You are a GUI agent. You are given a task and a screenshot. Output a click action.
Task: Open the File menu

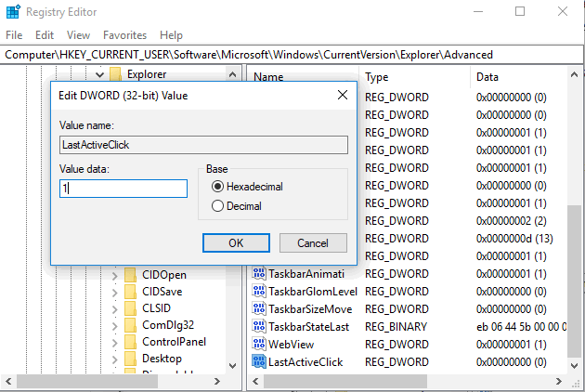click(x=14, y=35)
